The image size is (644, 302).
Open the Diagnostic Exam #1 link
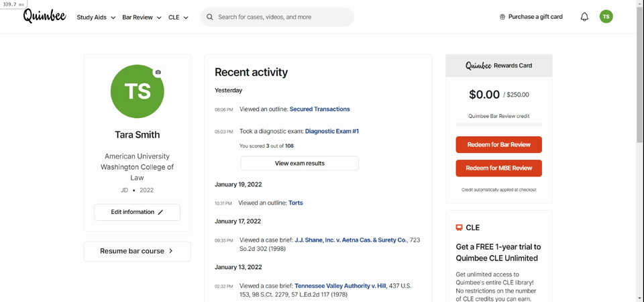(332, 132)
